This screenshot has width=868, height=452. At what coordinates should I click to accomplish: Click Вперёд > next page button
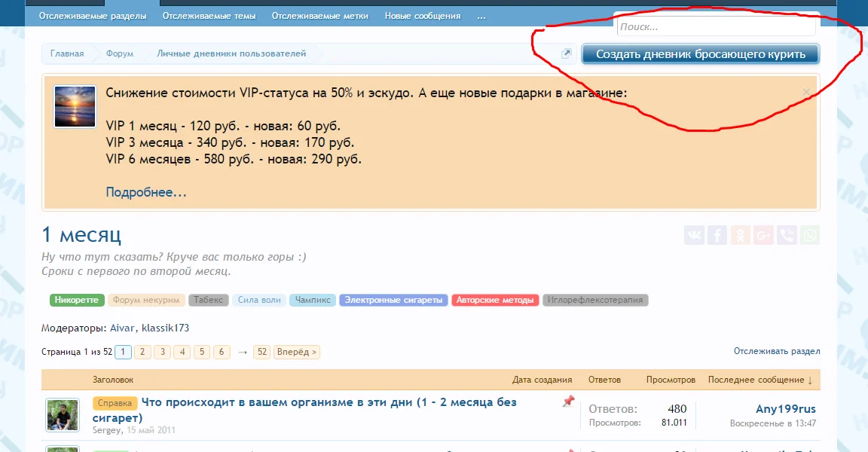[297, 352]
